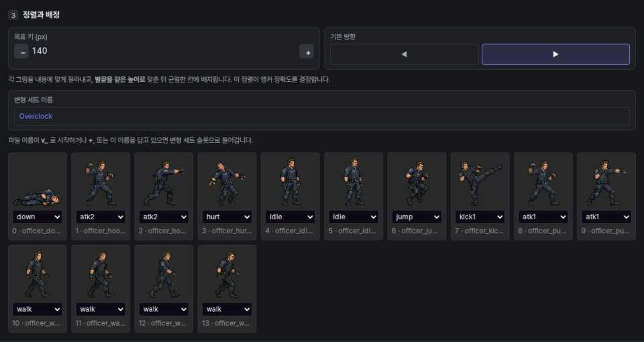Open the walk dropdown for sprite 13
The image size is (644, 342).
click(227, 309)
